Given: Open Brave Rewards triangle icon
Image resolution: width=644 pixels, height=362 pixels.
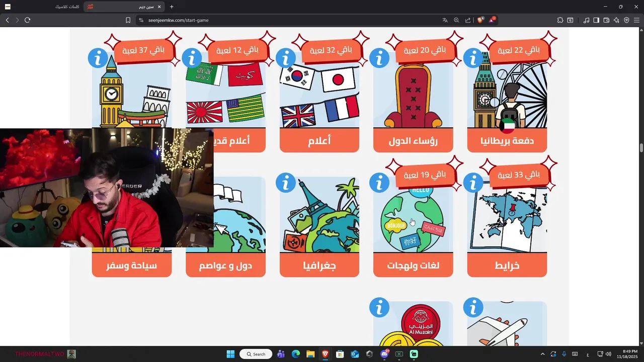Looking at the screenshot, I should pos(492,20).
